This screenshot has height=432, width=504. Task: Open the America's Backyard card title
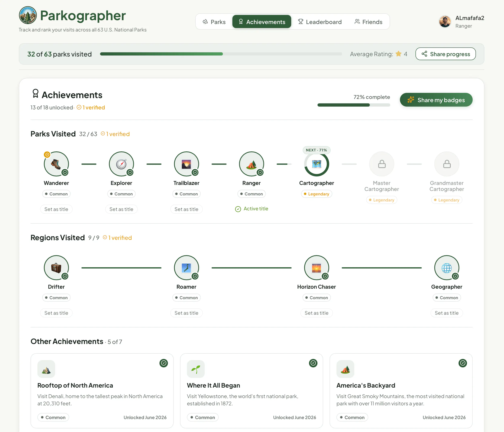(x=366, y=385)
